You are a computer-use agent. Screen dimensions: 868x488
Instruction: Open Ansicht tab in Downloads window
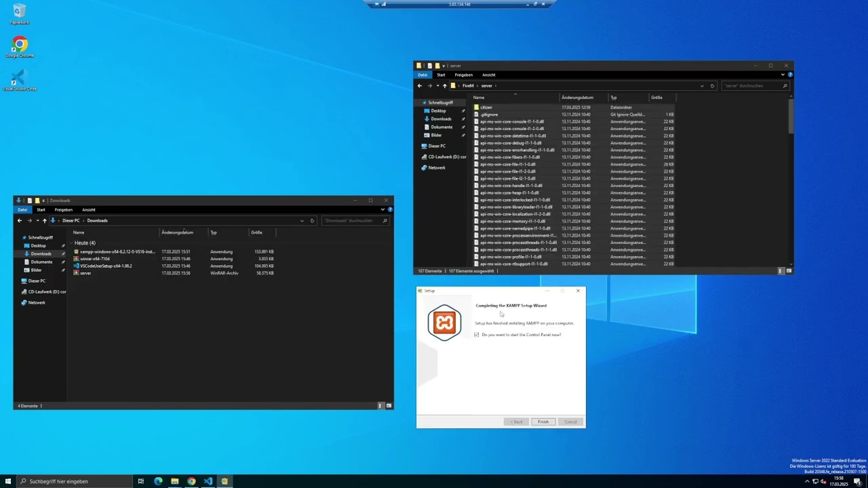[89, 209]
